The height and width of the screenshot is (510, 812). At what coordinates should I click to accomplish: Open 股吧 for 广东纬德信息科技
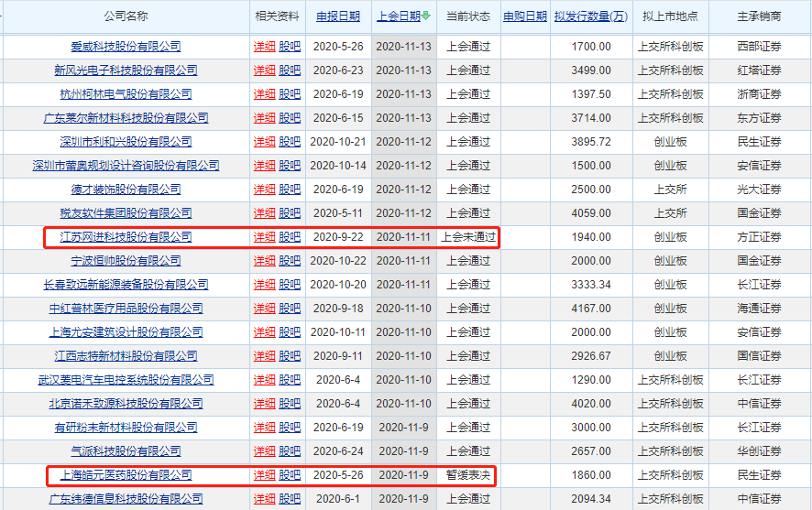290,499
